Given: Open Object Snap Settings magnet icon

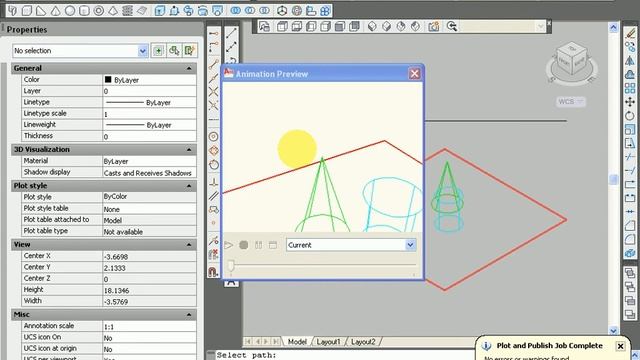Looking at the screenshot, I should pyautogui.click(x=213, y=271).
